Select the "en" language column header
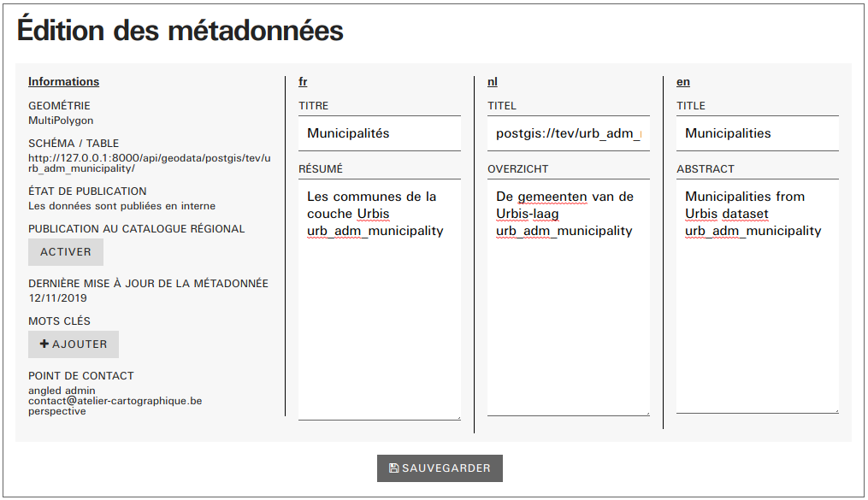 coord(682,82)
